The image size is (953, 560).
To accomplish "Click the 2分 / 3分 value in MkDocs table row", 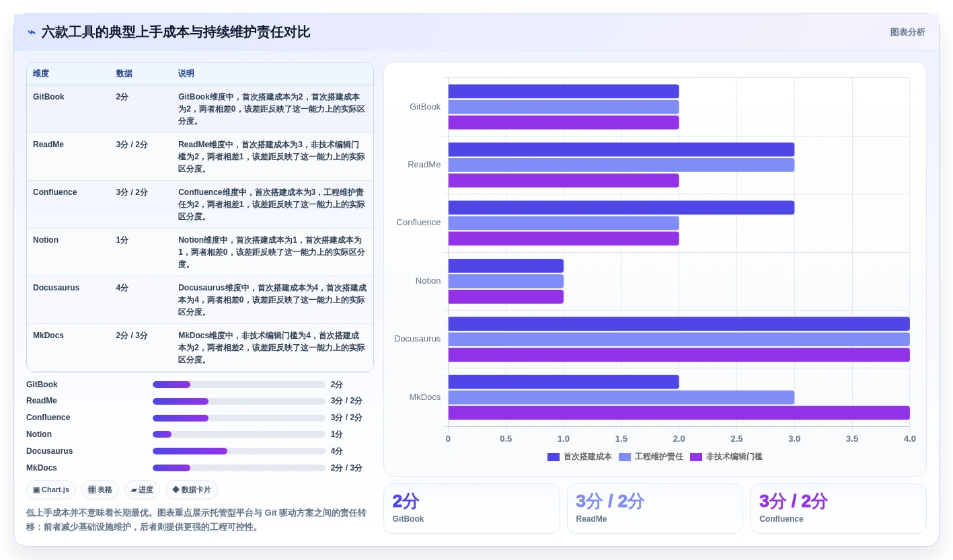I will coord(132,335).
